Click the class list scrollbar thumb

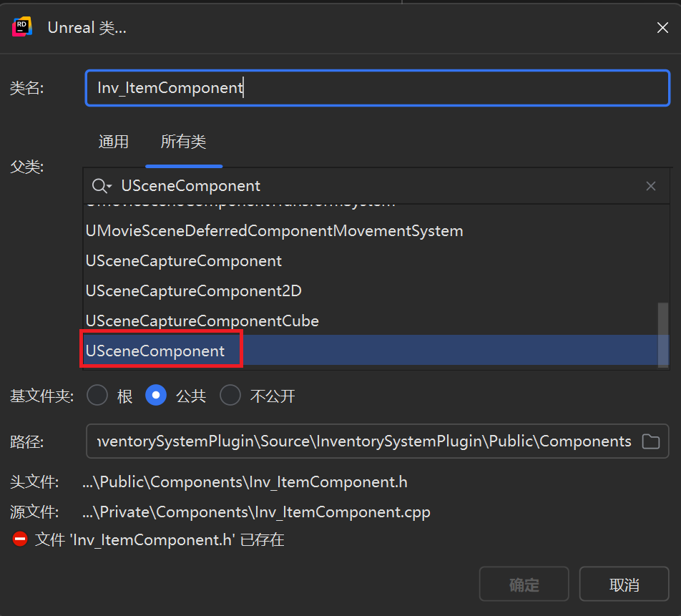tap(662, 335)
